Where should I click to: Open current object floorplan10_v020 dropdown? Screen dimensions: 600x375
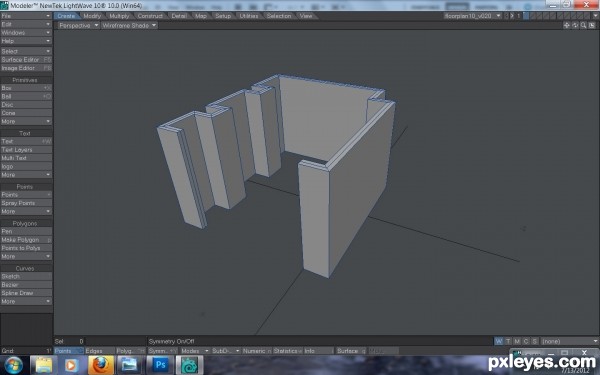473,16
